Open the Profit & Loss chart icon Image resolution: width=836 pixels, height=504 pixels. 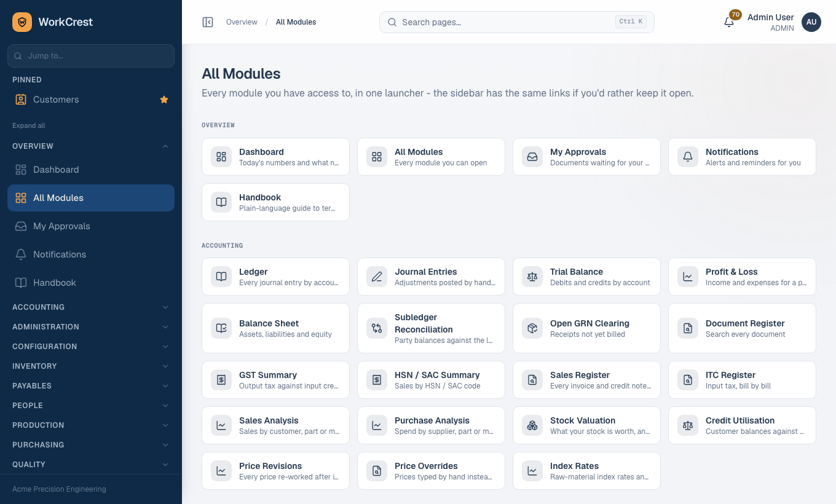[688, 277]
